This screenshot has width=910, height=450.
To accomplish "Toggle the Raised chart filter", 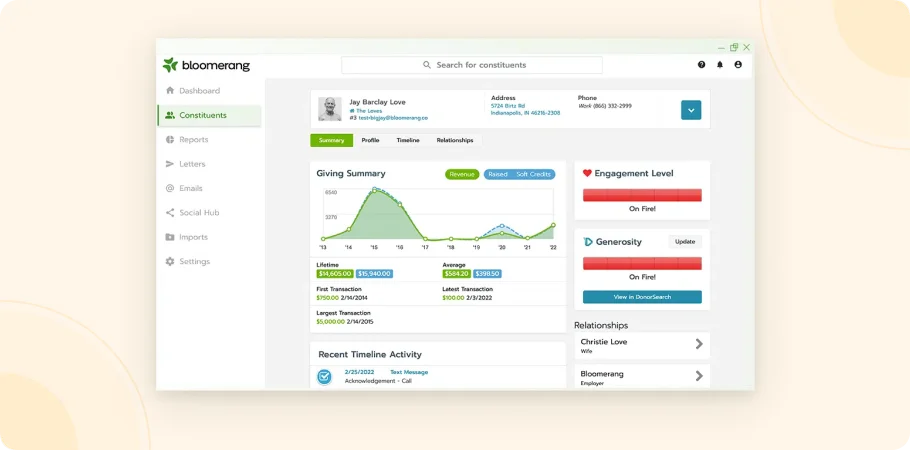I will pos(498,174).
